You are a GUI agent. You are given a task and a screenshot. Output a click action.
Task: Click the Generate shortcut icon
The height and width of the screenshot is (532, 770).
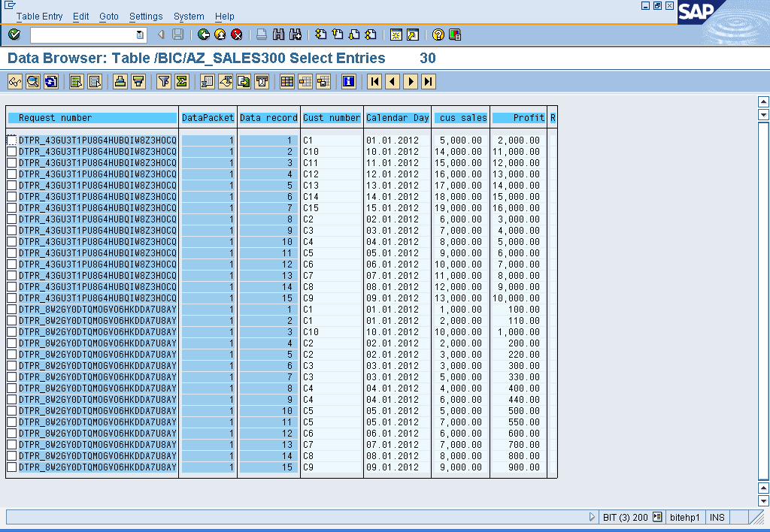click(413, 35)
